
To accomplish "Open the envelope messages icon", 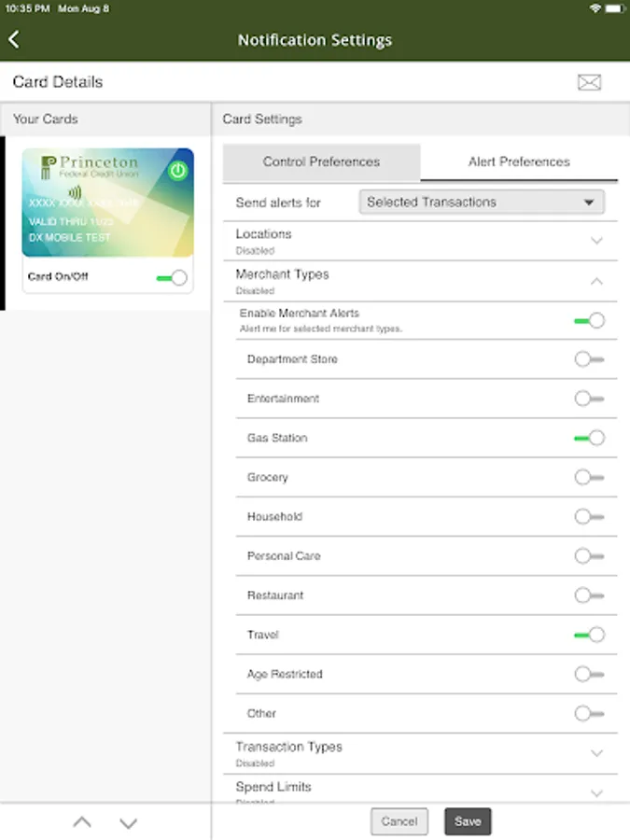I will pos(589,82).
